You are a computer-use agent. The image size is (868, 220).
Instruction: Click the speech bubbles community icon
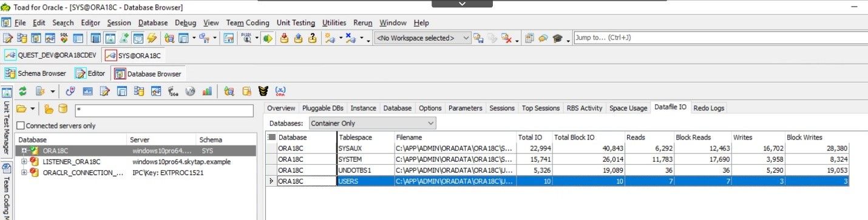tap(543, 38)
